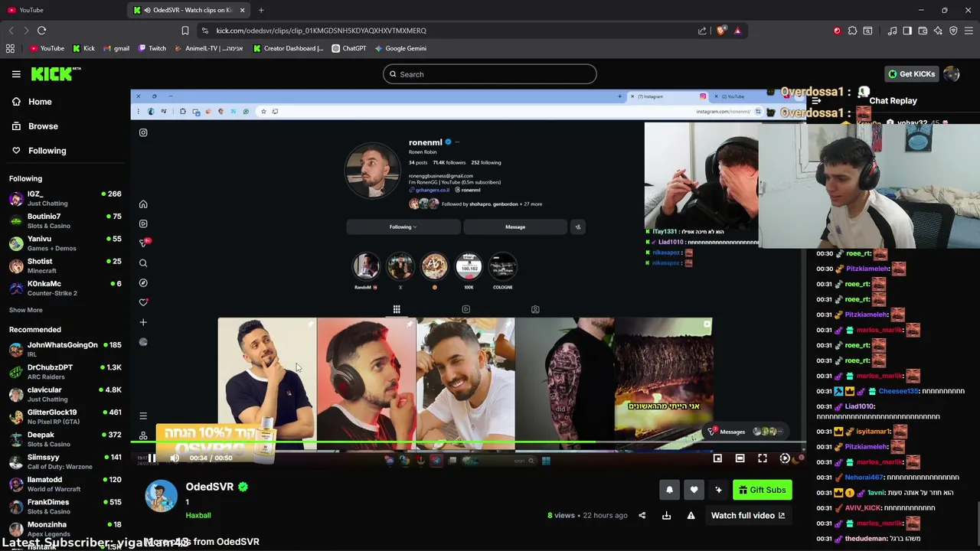Open Shotist channel in Following list
980x551 pixels.
point(65,266)
